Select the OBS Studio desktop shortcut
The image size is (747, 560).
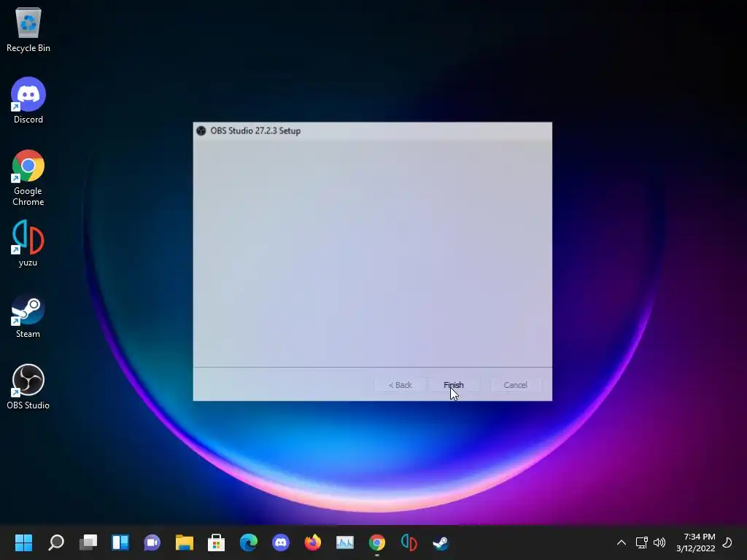click(28, 386)
